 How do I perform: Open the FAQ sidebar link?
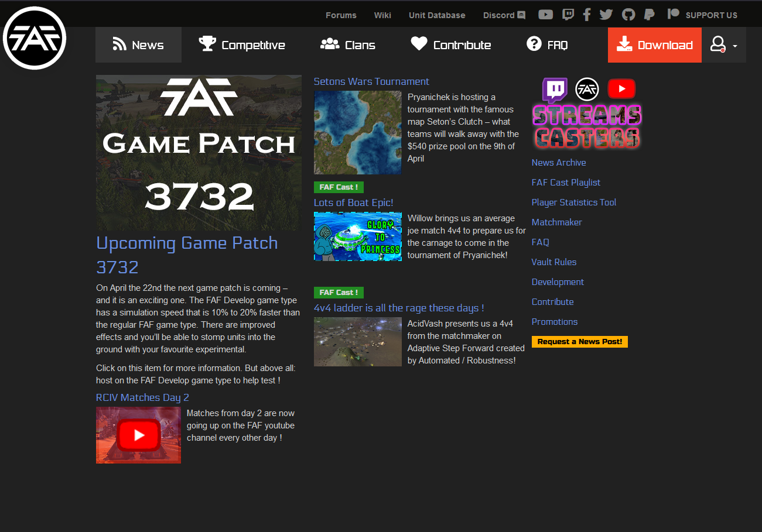click(541, 242)
